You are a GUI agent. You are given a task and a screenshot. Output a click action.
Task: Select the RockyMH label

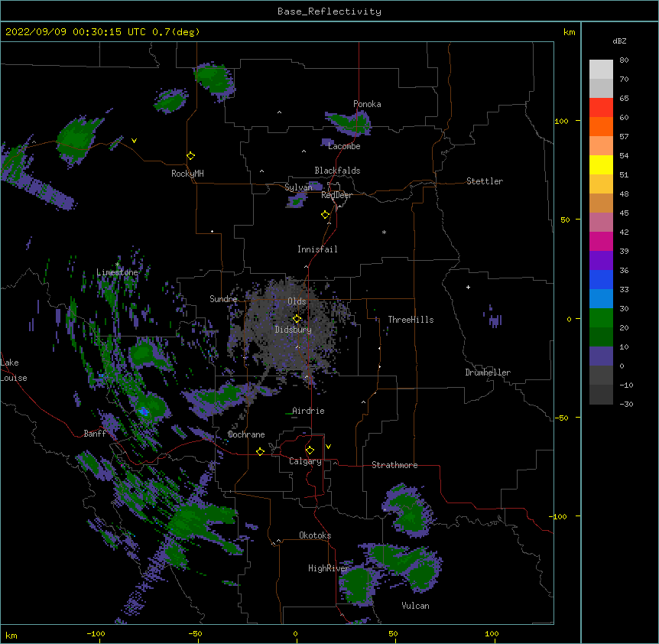coord(187,174)
